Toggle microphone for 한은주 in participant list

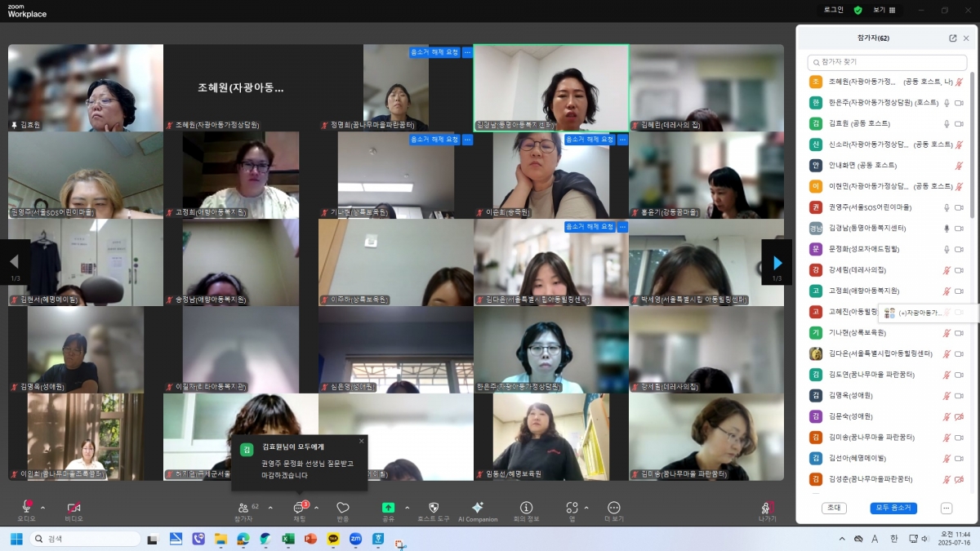pos(947,103)
